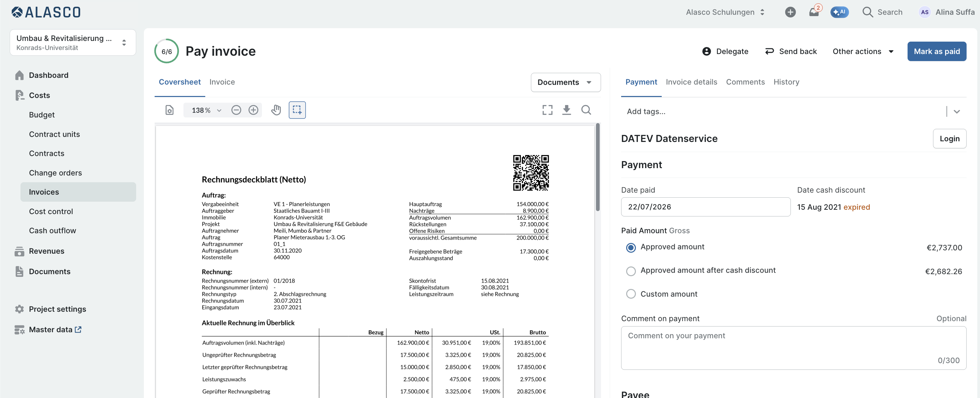Select the hand pan tool
Viewport: 980px width, 398px height.
tap(276, 110)
